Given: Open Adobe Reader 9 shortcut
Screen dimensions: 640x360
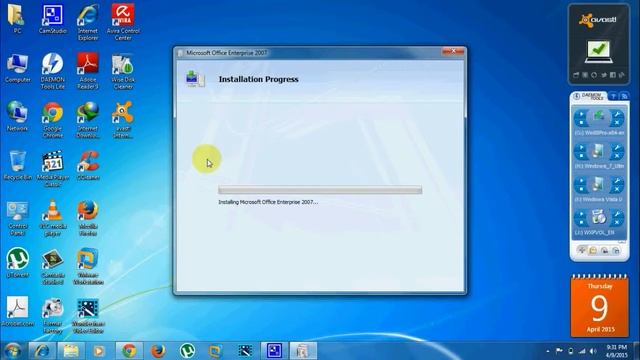Looking at the screenshot, I should pos(88,71).
